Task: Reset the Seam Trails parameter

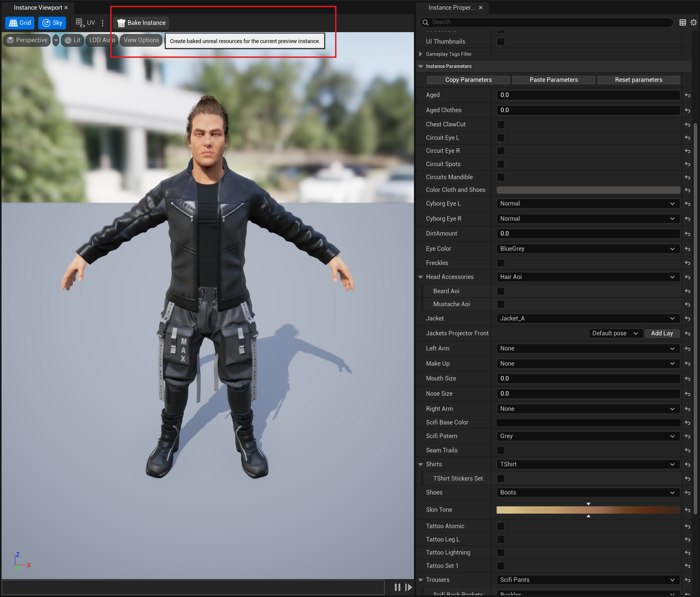Action: click(688, 451)
